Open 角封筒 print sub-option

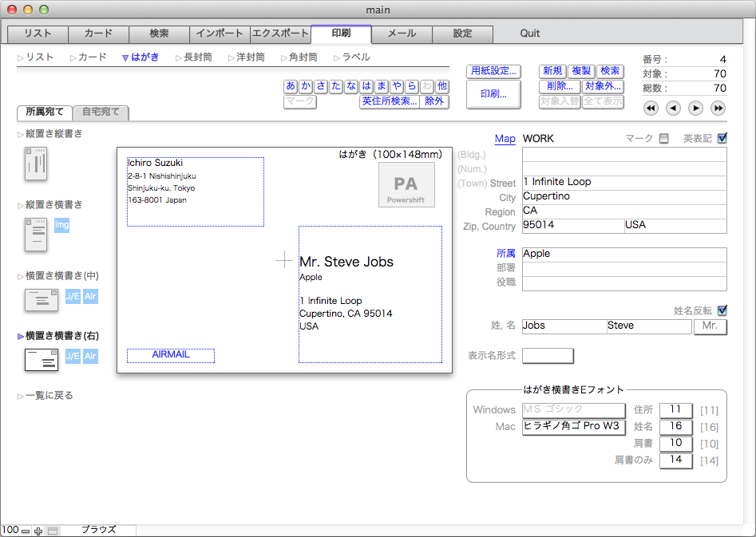299,57
